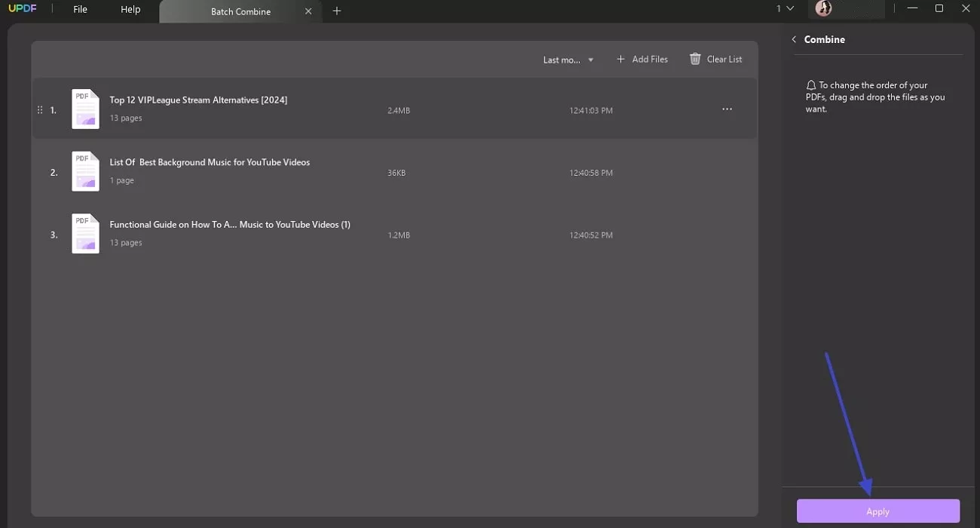980x528 pixels.
Task: Click the Apply button to combine the PDFs
Action: [877, 511]
